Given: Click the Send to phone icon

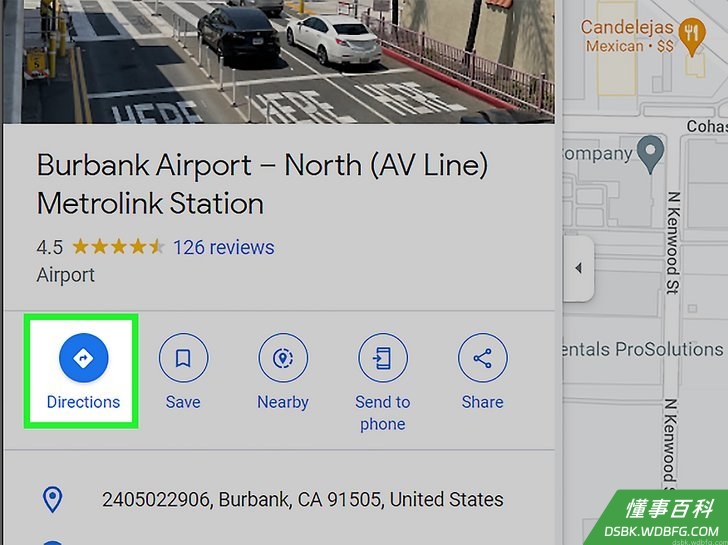Looking at the screenshot, I should click(x=383, y=358).
